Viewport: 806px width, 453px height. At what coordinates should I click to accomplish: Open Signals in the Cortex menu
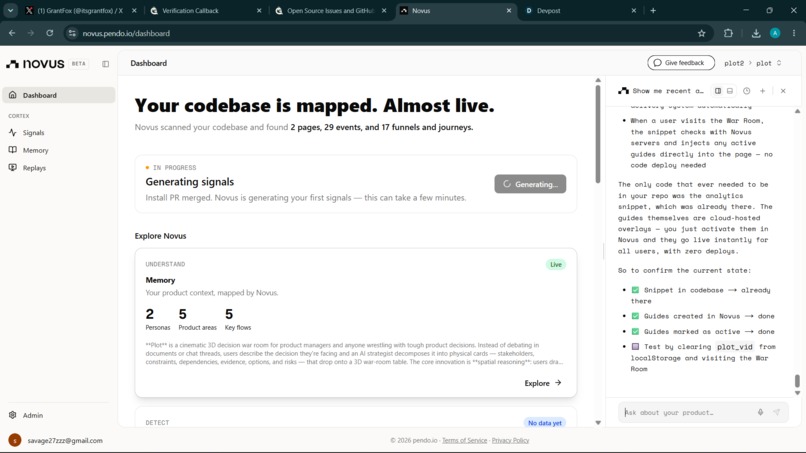click(x=33, y=133)
